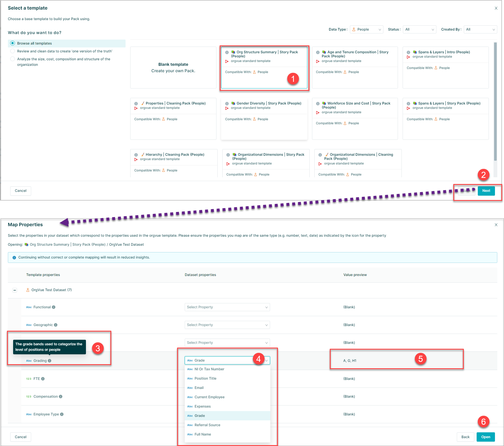
Task: Select the Browse all templates radio button
Action: click(13, 43)
